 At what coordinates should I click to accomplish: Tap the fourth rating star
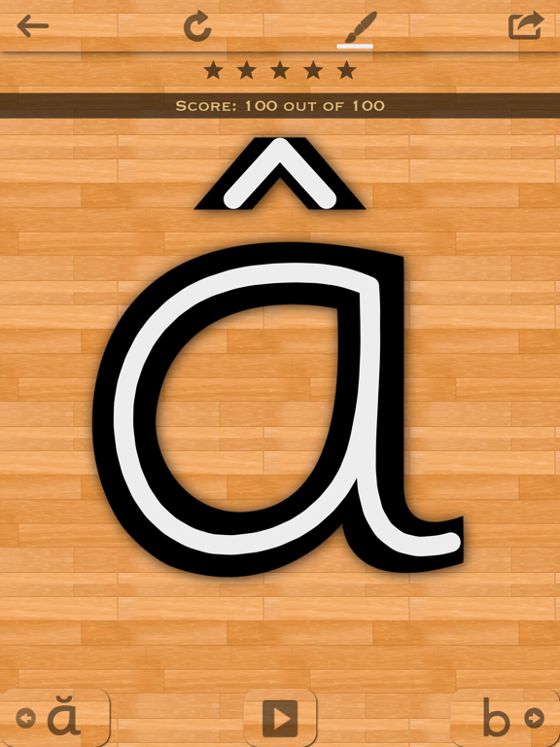click(x=313, y=70)
